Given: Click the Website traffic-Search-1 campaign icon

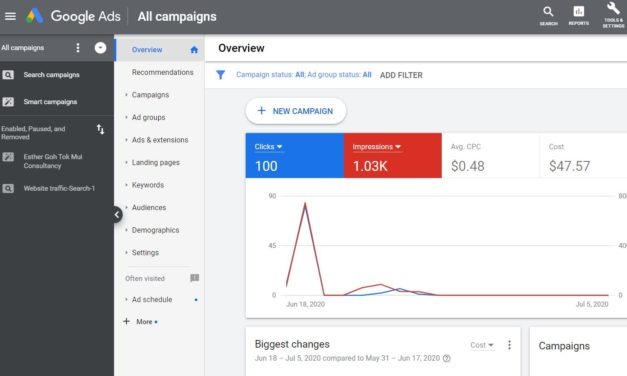Looking at the screenshot, I should pyautogui.click(x=8, y=188).
